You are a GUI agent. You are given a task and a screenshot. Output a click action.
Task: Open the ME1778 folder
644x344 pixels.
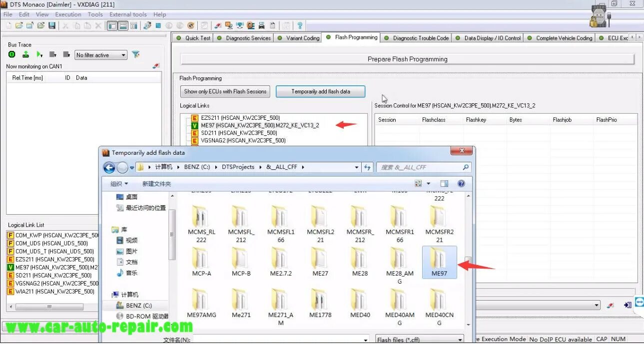pyautogui.click(x=320, y=303)
